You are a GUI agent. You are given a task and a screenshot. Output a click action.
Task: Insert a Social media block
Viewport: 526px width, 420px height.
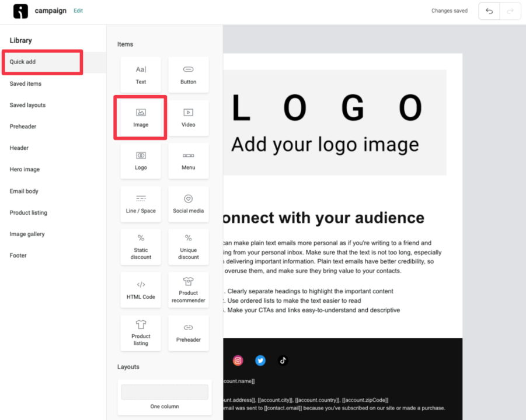(x=188, y=204)
